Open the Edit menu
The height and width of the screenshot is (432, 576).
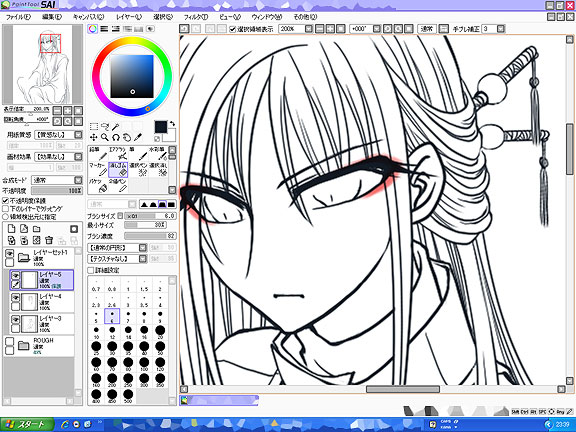point(52,17)
